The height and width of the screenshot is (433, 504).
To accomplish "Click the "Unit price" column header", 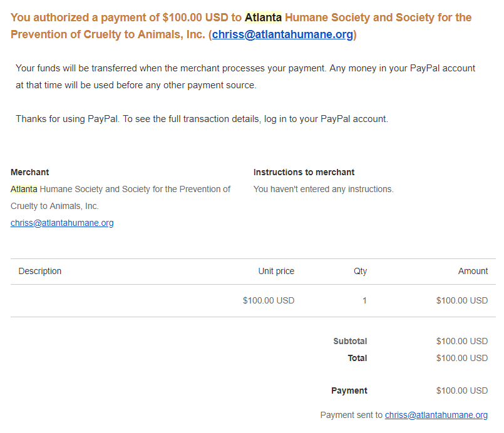I will coord(276,271).
